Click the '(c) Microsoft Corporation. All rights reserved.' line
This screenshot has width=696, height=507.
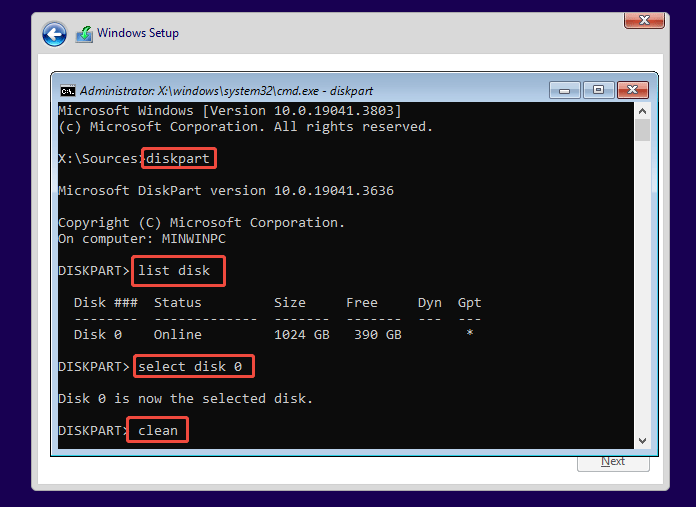[x=245, y=127]
